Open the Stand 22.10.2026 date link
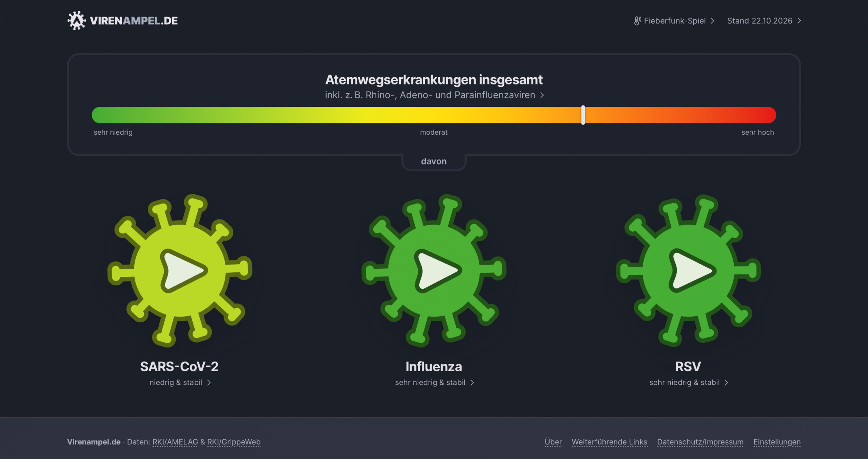The image size is (868, 459). [x=759, y=21]
